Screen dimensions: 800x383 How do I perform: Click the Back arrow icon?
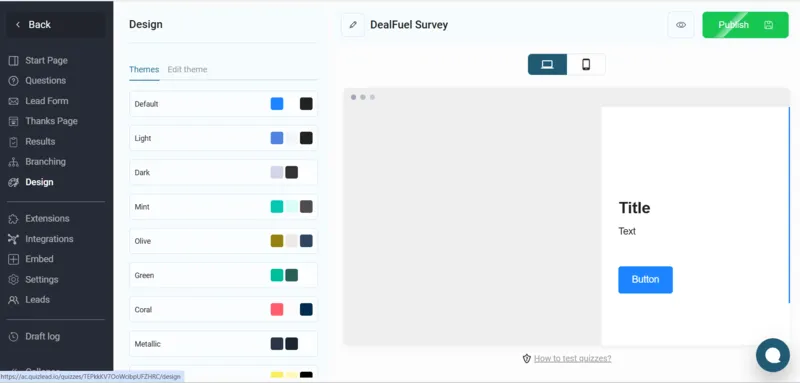pyautogui.click(x=18, y=24)
